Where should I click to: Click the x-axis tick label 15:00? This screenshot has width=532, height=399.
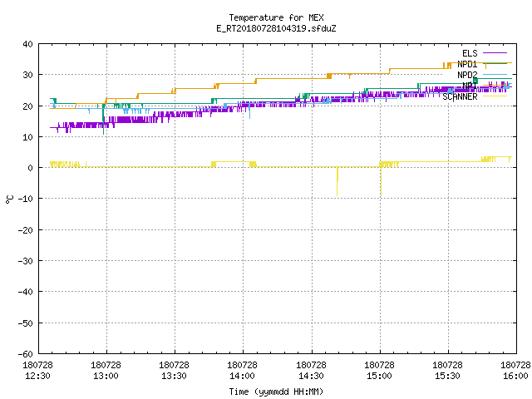(x=379, y=376)
